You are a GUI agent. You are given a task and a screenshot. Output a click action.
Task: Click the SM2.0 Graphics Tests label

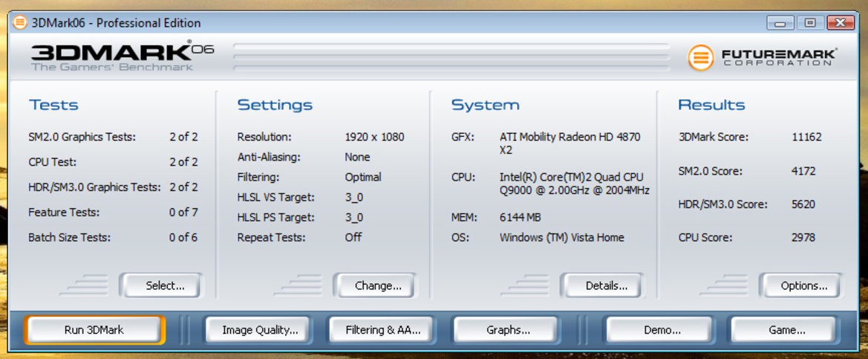click(x=82, y=138)
